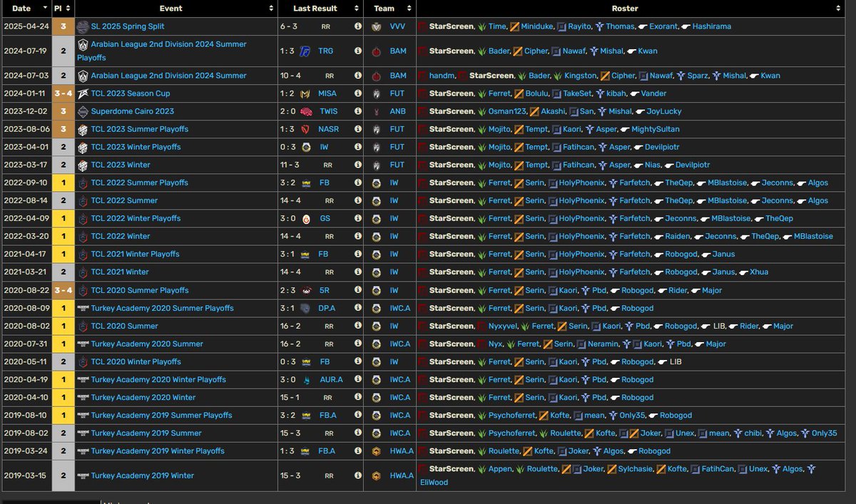Open info icon in Turkey Academy 2019 Winter row
Viewport: 856px width, 504px height.
[x=357, y=475]
